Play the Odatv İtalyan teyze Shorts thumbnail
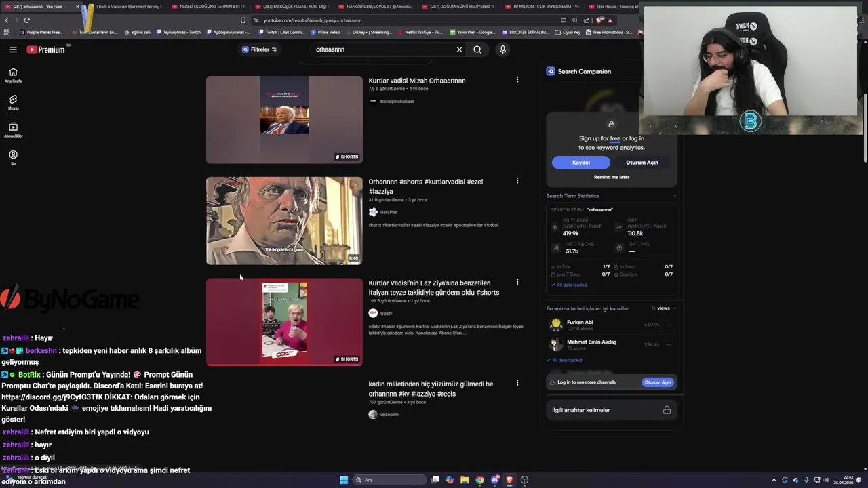This screenshot has width=868, height=488. click(x=284, y=321)
